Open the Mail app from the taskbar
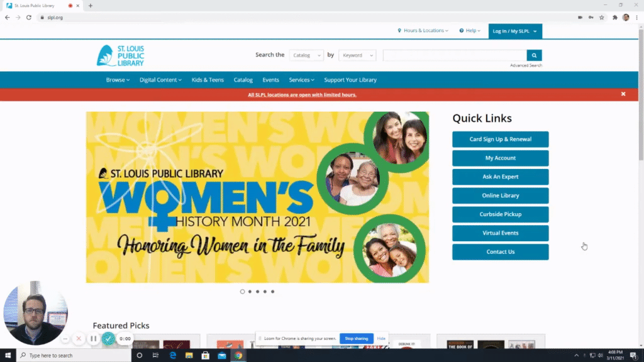This screenshot has height=362, width=644. click(x=222, y=356)
